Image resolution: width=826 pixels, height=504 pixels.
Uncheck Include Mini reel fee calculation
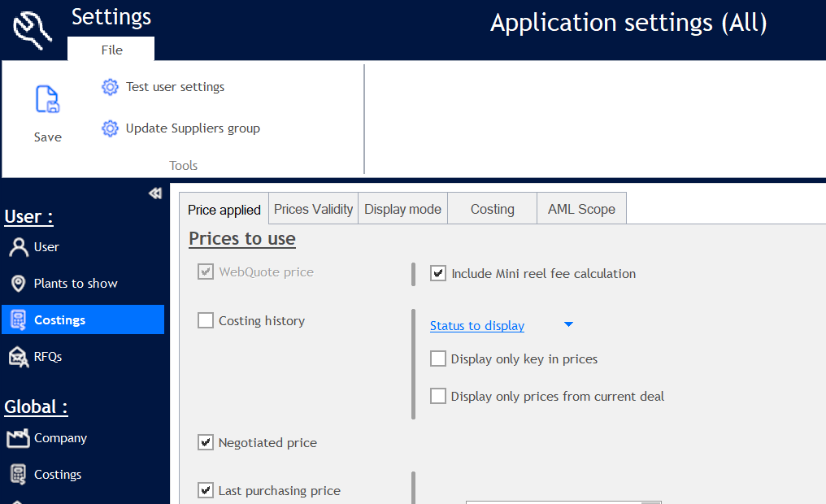click(x=438, y=274)
